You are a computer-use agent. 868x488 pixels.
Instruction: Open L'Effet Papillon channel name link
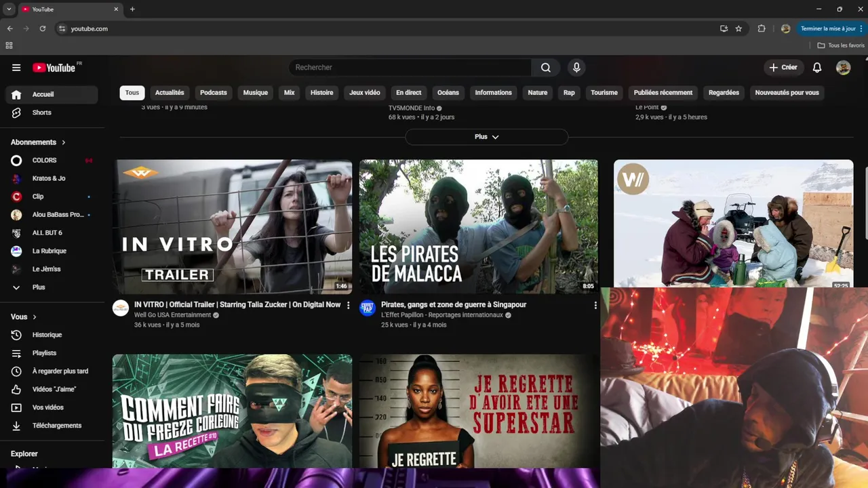[441, 315]
